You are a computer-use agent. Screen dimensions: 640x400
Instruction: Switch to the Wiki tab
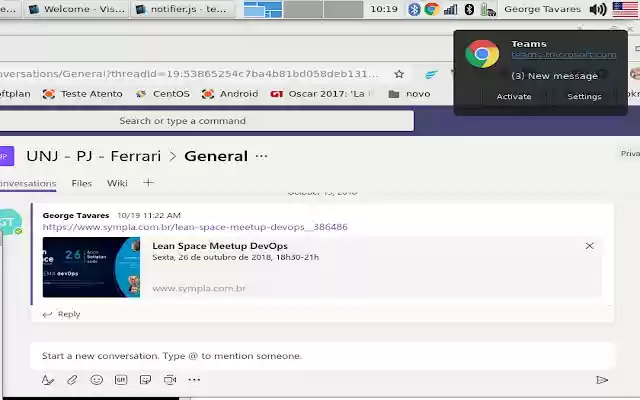click(117, 183)
